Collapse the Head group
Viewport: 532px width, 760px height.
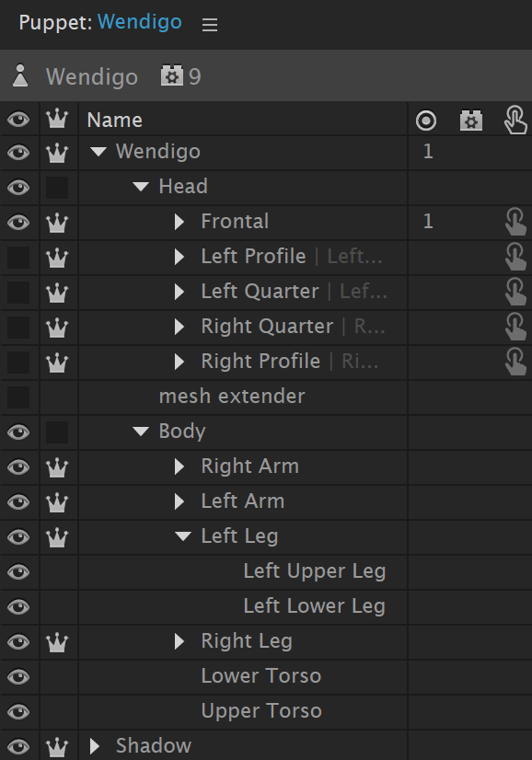pos(141,187)
